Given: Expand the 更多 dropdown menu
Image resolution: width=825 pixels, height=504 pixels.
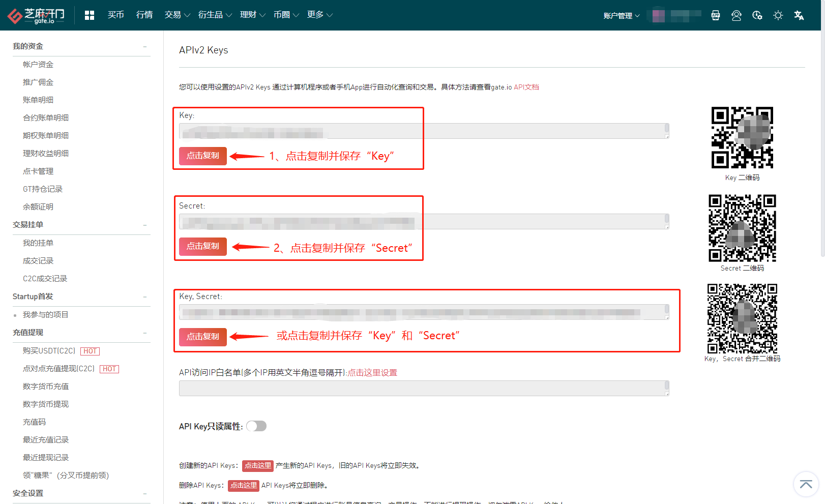Looking at the screenshot, I should click(x=320, y=15).
